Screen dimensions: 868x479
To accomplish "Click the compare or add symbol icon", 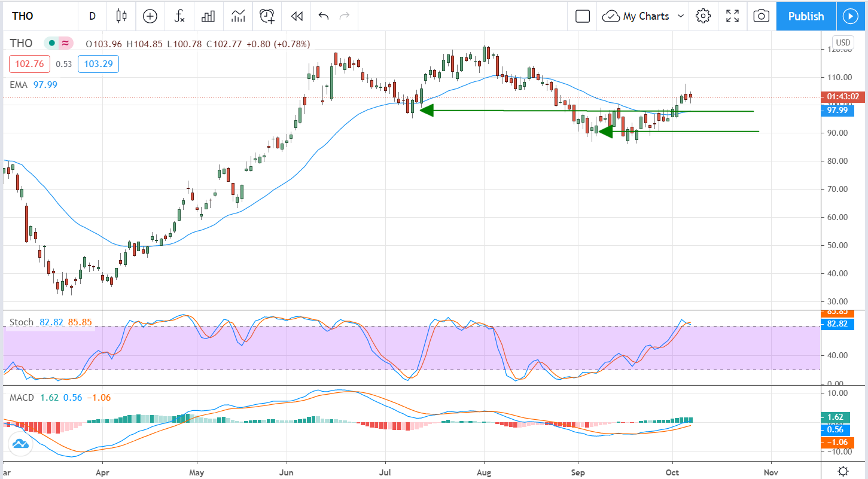I will 150,16.
